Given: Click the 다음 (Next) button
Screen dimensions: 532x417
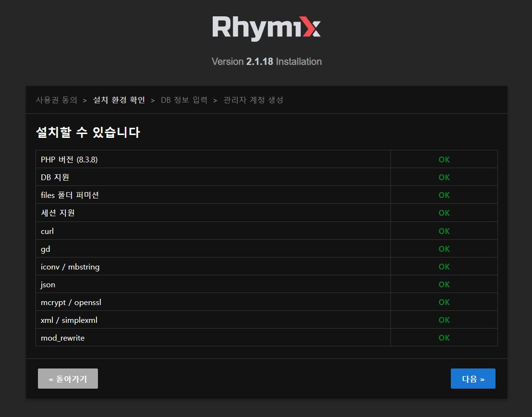Looking at the screenshot, I should click(473, 379).
